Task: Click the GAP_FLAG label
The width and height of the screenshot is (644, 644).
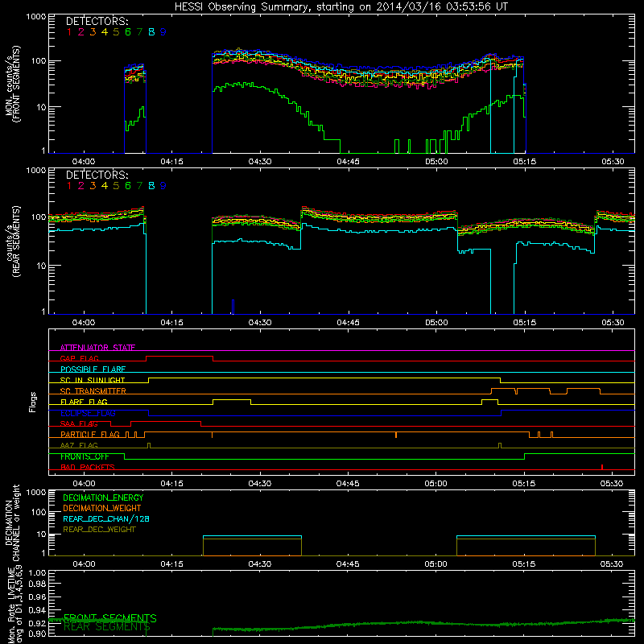Action: (x=79, y=358)
